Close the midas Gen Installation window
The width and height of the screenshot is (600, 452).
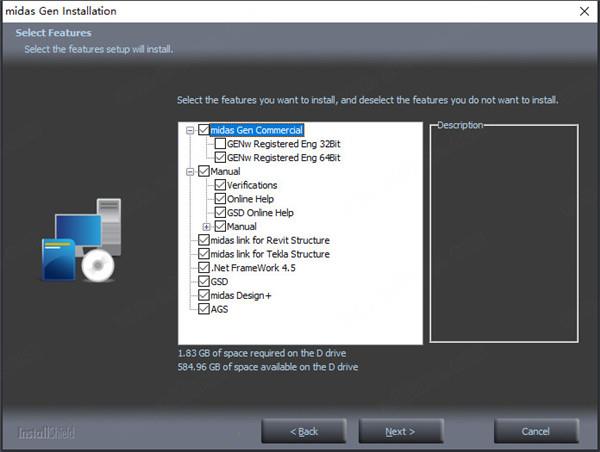tap(584, 11)
